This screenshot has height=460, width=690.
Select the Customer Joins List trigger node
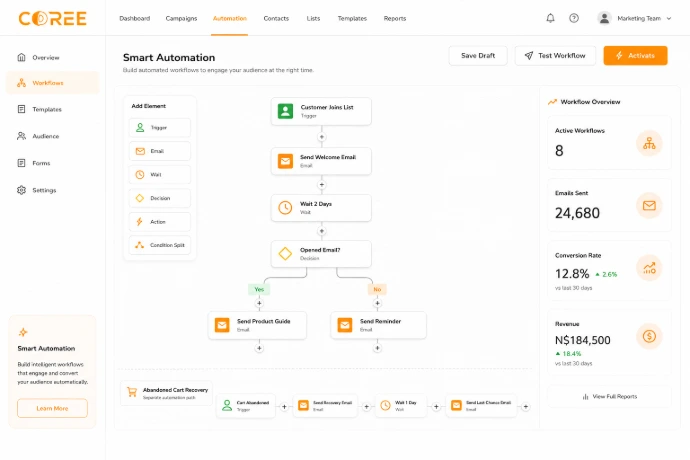pos(321,111)
